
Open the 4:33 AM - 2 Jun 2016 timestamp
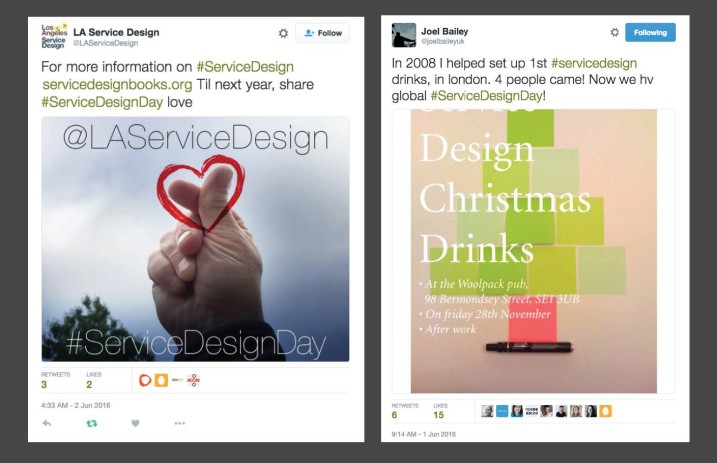pyautogui.click(x=75, y=405)
